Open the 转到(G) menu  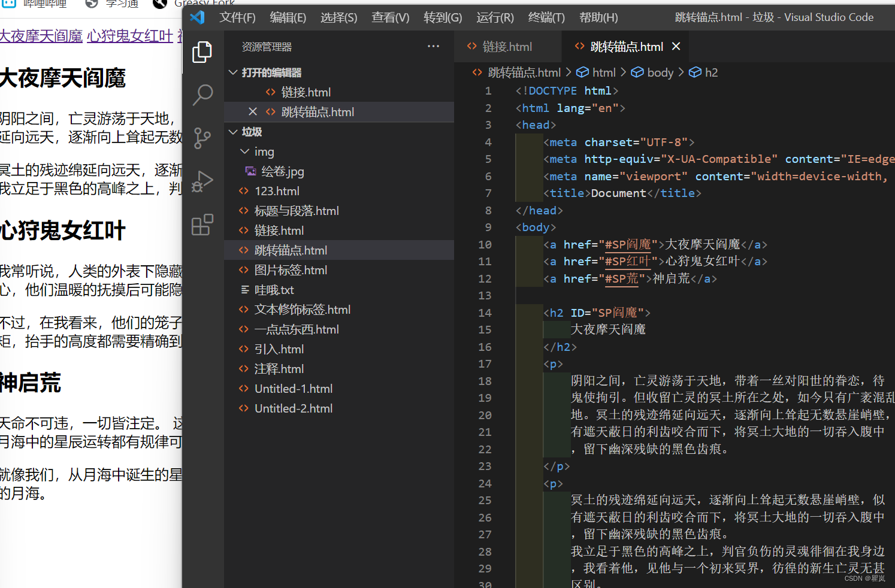[443, 17]
